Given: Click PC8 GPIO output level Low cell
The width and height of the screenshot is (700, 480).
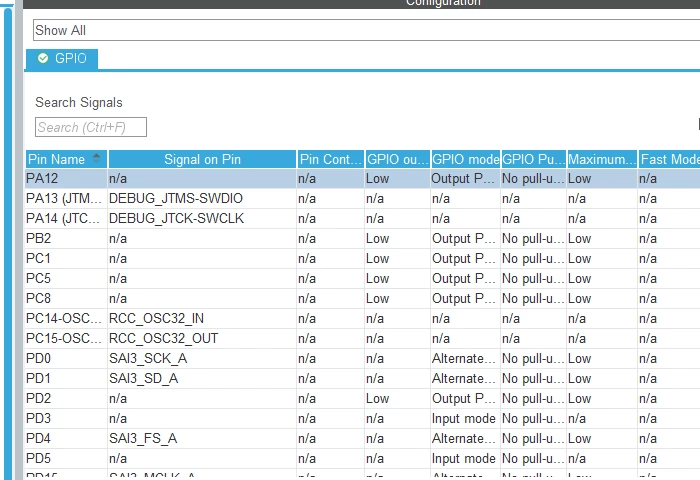Looking at the screenshot, I should coord(397,298).
